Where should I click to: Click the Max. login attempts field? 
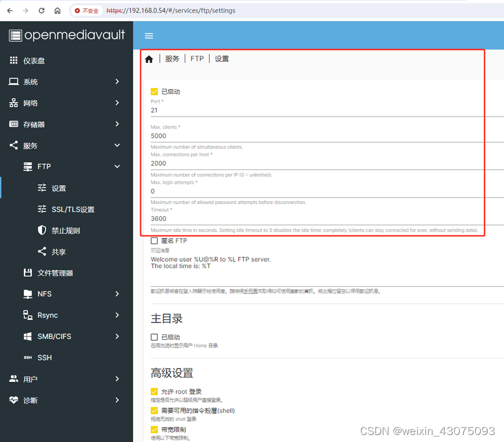(x=327, y=191)
